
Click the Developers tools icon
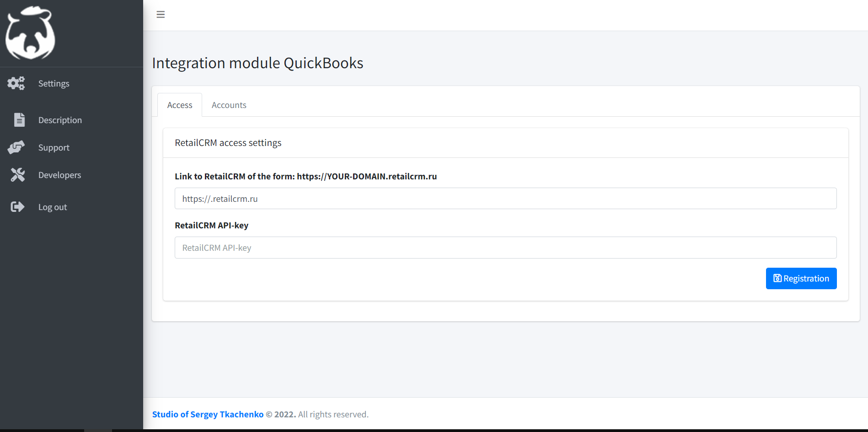coord(17,175)
